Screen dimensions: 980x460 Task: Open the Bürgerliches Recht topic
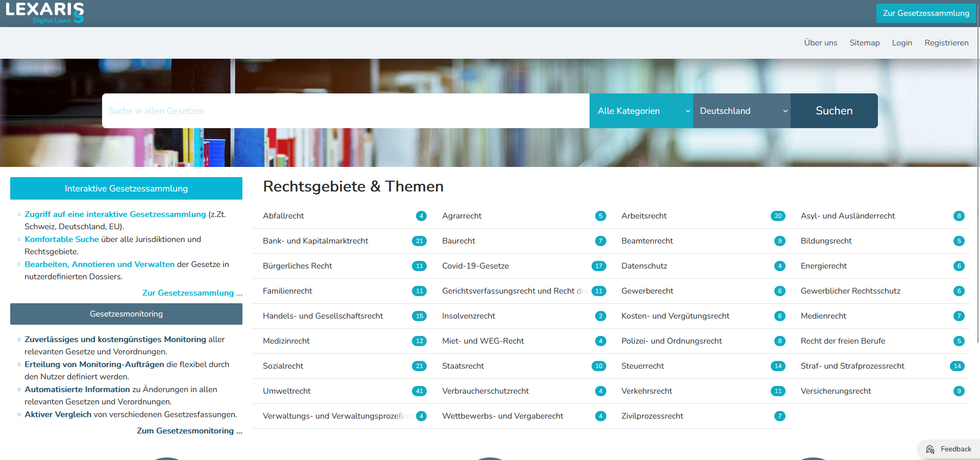(x=297, y=266)
